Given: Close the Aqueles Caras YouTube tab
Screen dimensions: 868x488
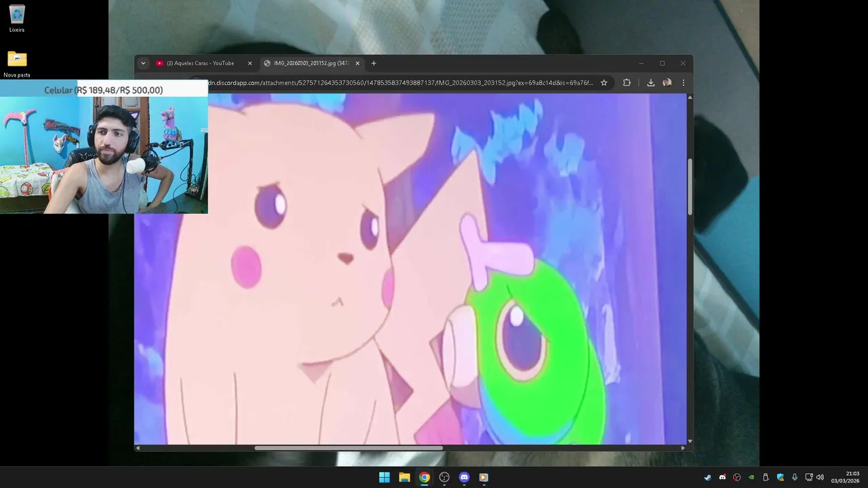Looking at the screenshot, I should 250,63.
